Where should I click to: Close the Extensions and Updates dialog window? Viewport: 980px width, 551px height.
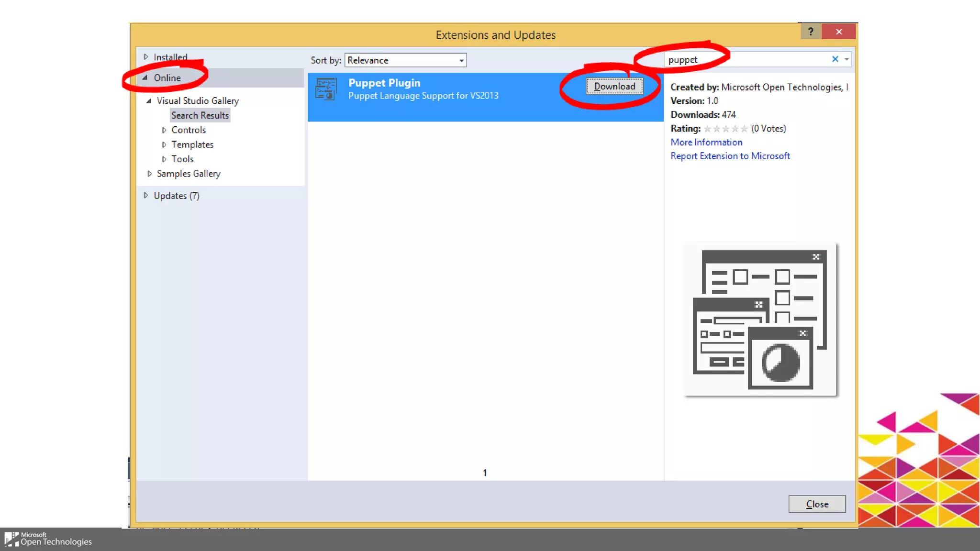[x=839, y=32]
